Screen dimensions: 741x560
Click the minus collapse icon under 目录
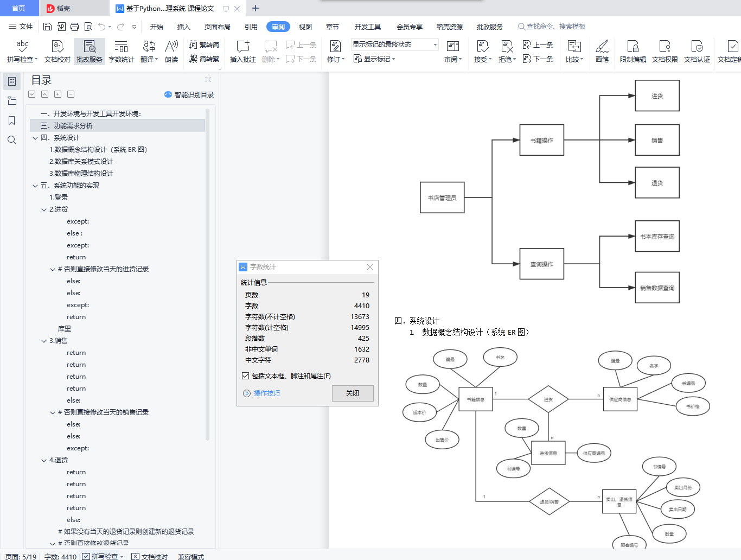click(71, 94)
